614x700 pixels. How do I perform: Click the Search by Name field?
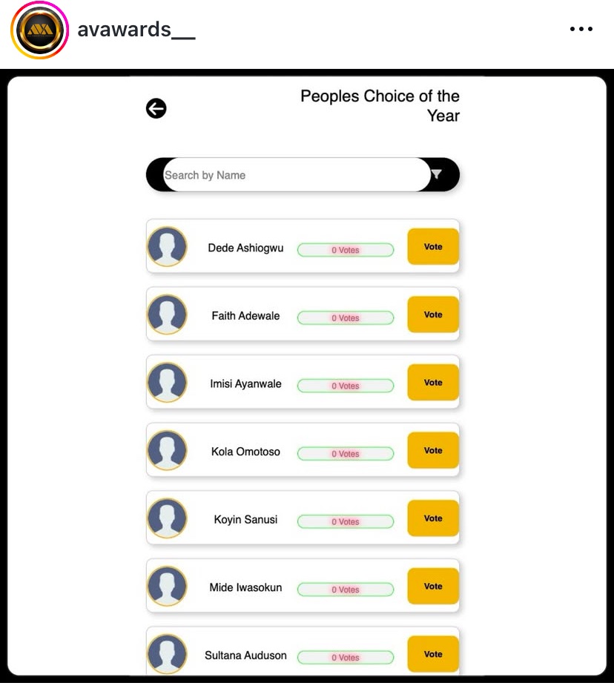(x=295, y=175)
